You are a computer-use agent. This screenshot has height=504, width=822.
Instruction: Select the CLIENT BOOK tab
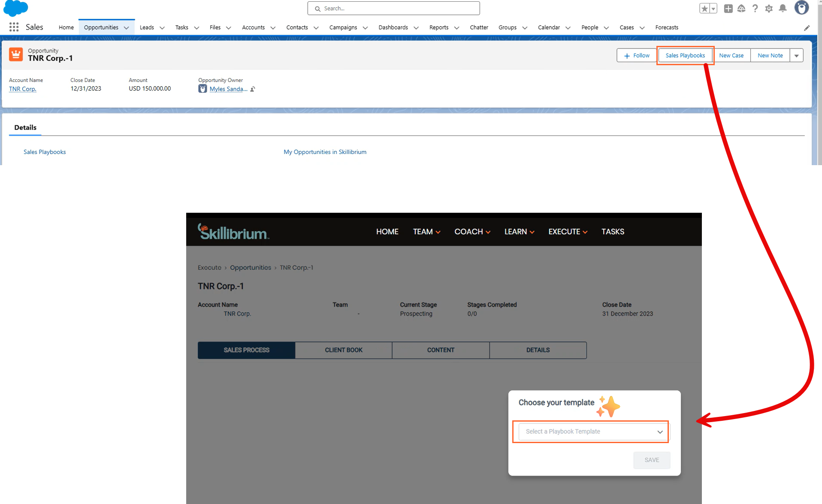344,350
